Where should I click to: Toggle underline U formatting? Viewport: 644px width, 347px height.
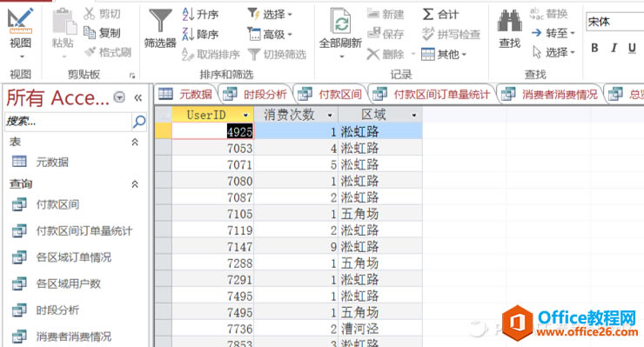click(x=632, y=48)
